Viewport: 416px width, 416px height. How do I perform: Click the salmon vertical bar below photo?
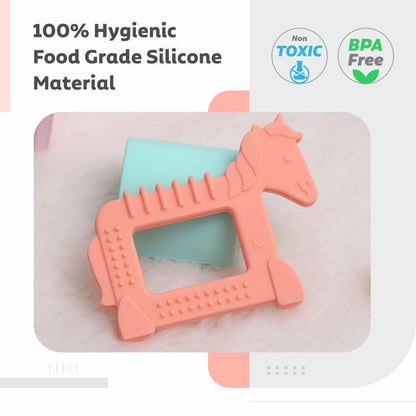(x=229, y=370)
